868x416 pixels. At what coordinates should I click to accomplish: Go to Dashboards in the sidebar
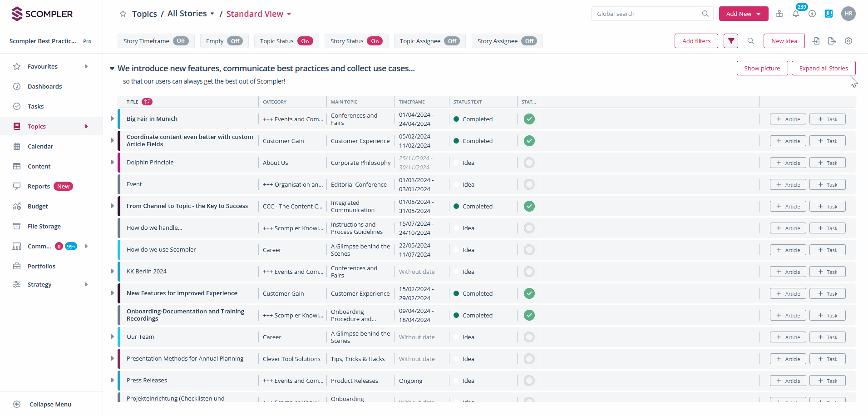pyautogui.click(x=44, y=86)
